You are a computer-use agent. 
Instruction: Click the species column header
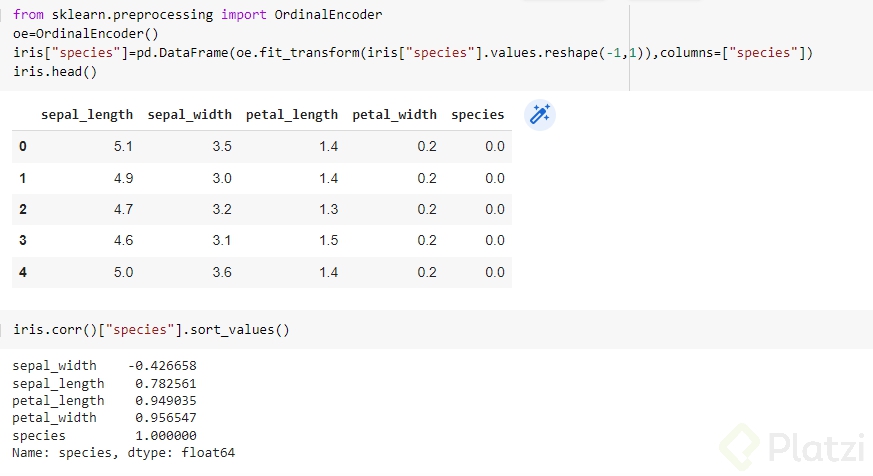pos(478,115)
